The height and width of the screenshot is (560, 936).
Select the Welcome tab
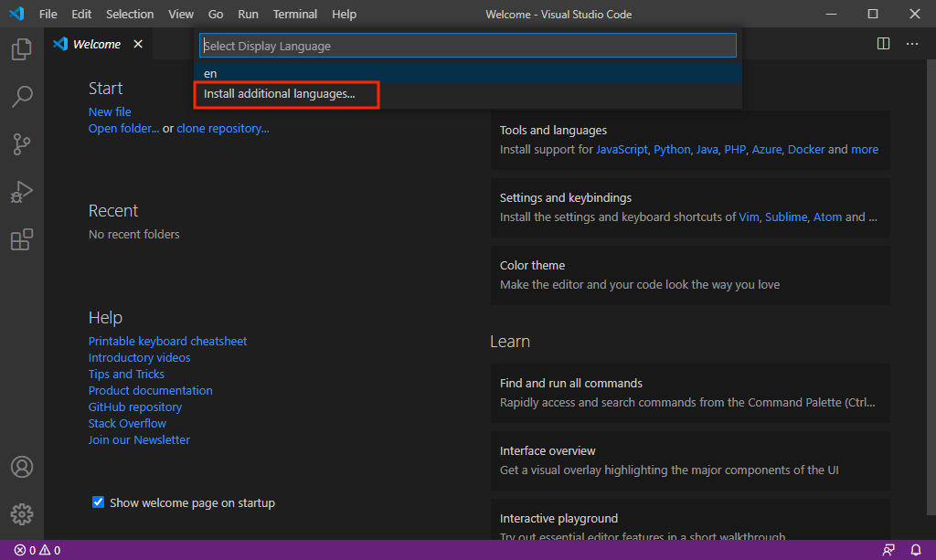[97, 44]
